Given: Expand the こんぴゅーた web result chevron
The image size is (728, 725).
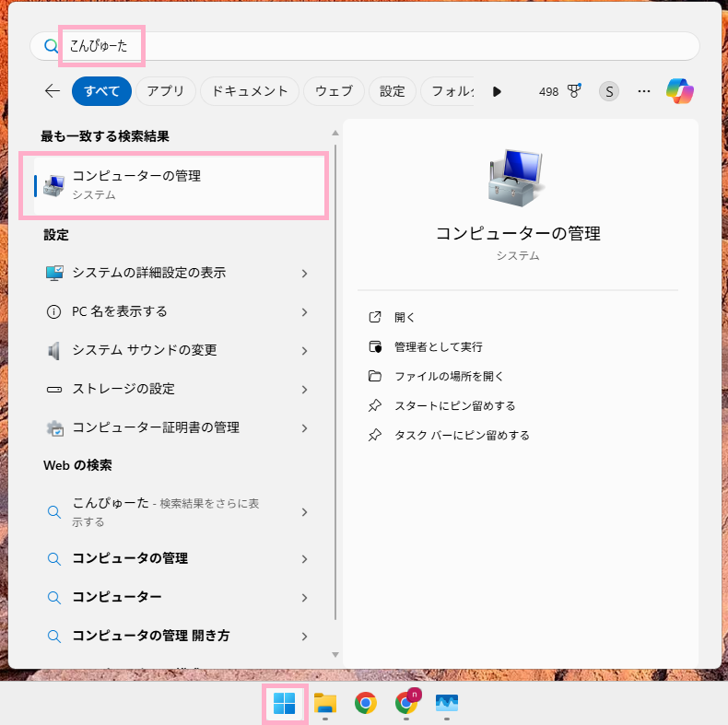Looking at the screenshot, I should pyautogui.click(x=305, y=512).
